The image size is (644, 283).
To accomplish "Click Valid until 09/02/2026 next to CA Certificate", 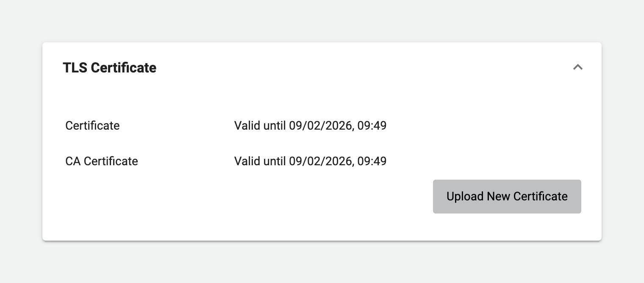I will click(310, 161).
